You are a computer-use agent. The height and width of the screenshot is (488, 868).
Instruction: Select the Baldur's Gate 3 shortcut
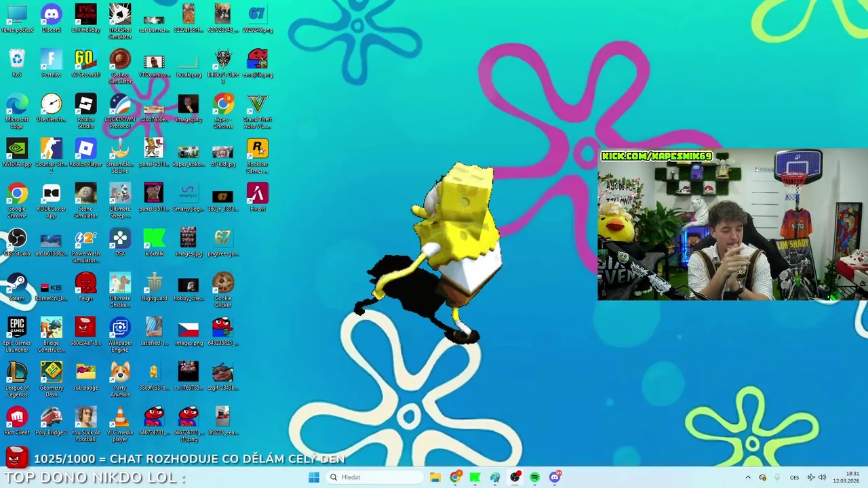[x=222, y=66]
